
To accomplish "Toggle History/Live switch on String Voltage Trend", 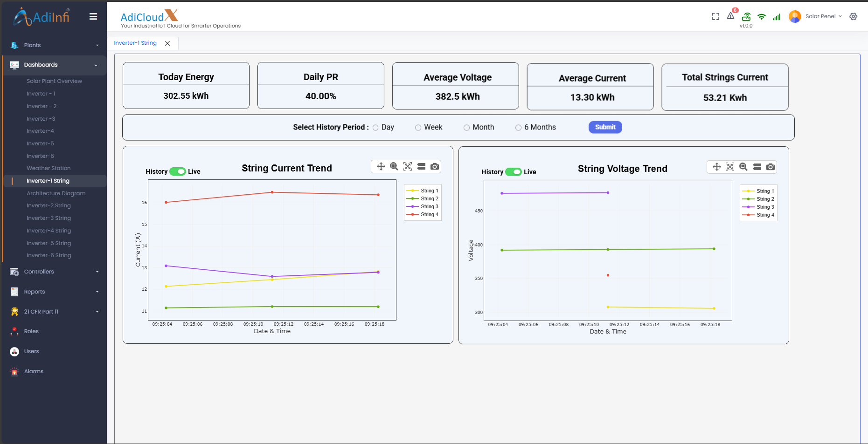I will (514, 172).
